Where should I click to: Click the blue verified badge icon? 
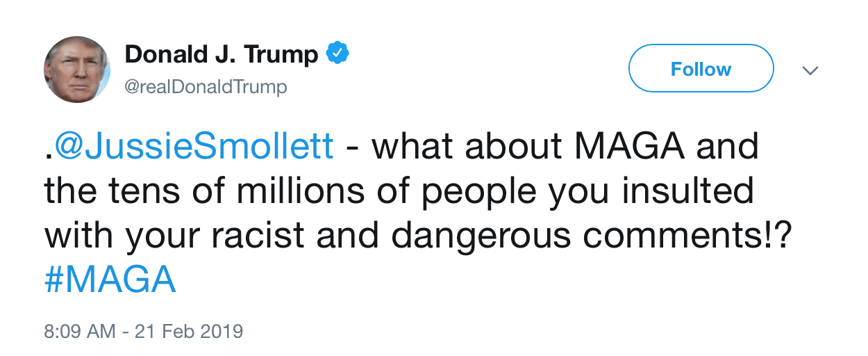pos(337,54)
